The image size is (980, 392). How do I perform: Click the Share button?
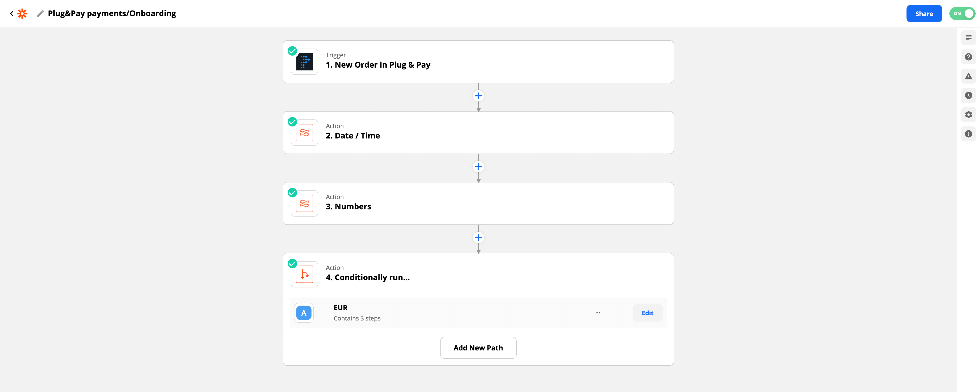pos(924,14)
